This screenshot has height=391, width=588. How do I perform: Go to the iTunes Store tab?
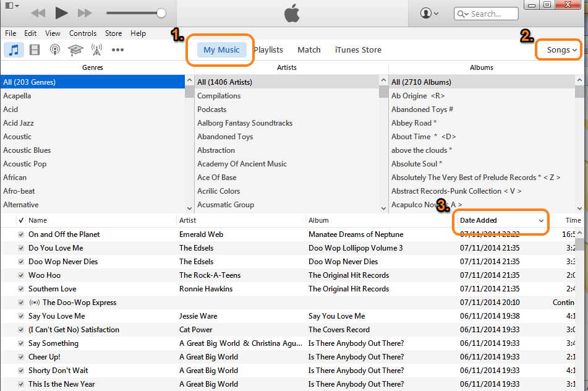click(358, 50)
